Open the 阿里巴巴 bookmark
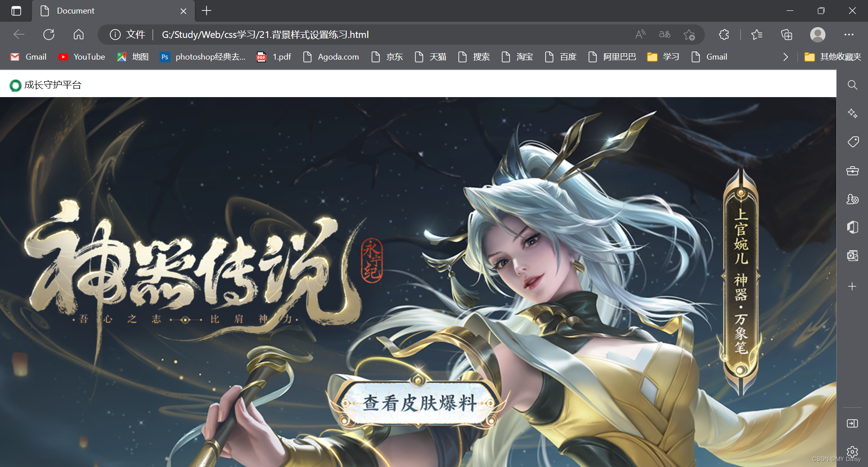868x467 pixels. [612, 57]
